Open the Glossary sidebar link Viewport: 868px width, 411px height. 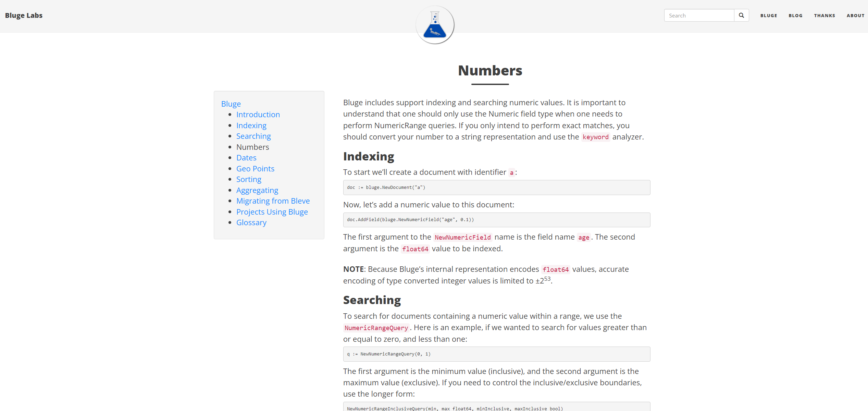pyautogui.click(x=251, y=222)
